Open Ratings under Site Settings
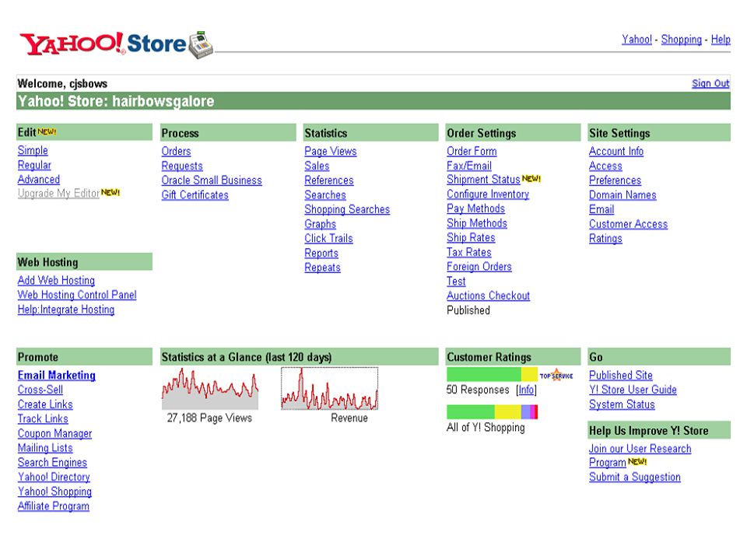Image resolution: width=747 pixels, height=560 pixels. pos(605,239)
